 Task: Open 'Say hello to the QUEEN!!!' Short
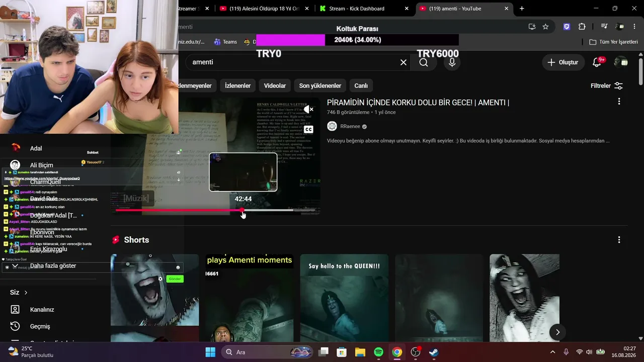tap(344, 298)
